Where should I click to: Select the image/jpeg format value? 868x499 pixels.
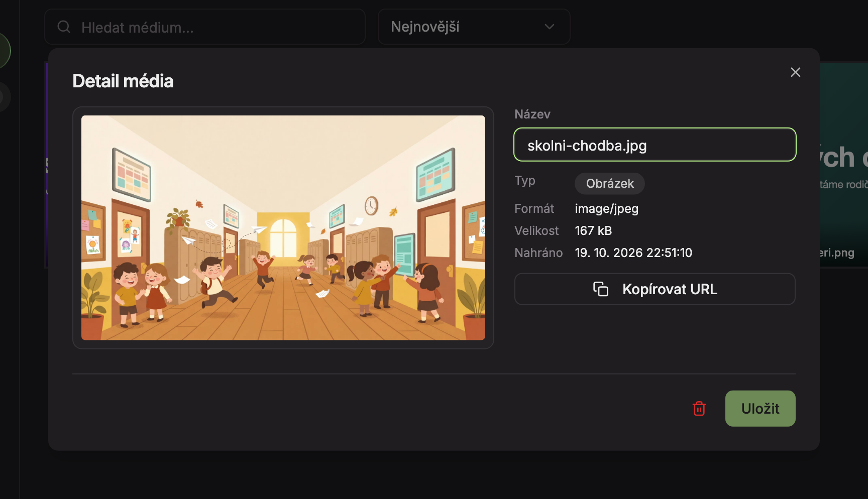[x=606, y=209]
